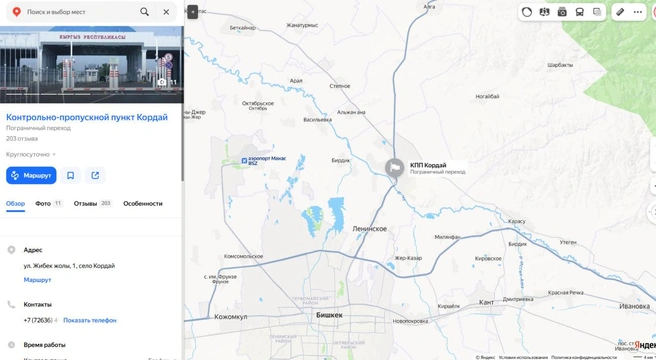Click the 'Контакты' phone icon

tap(11, 304)
